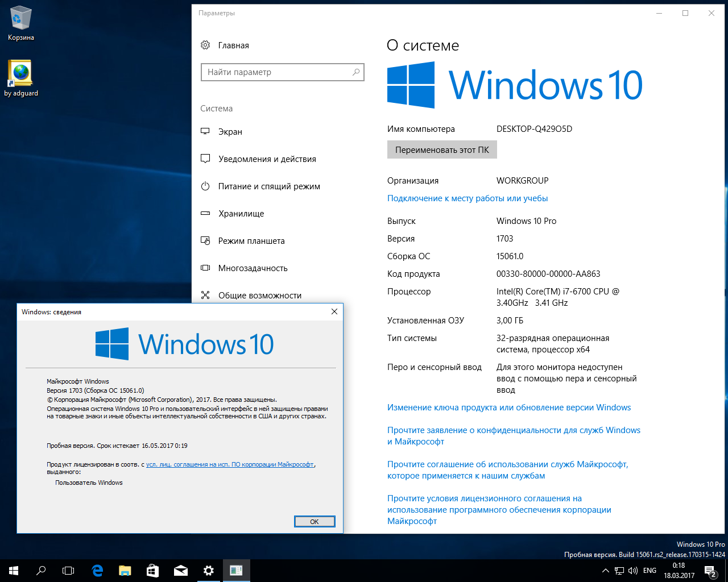The height and width of the screenshot is (582, 728).
Task: Open the Store from the taskbar
Action: tap(153, 571)
